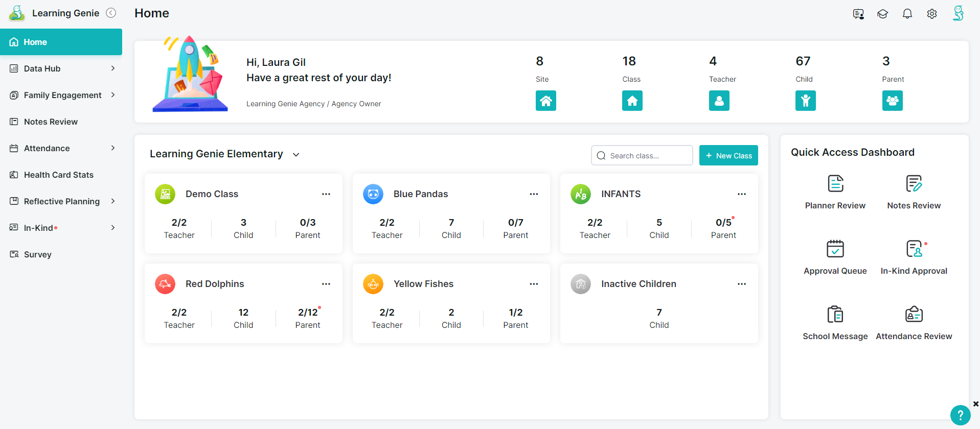Click the Red Dolphins avatar icon
The height and width of the screenshot is (429, 980).
(x=165, y=284)
